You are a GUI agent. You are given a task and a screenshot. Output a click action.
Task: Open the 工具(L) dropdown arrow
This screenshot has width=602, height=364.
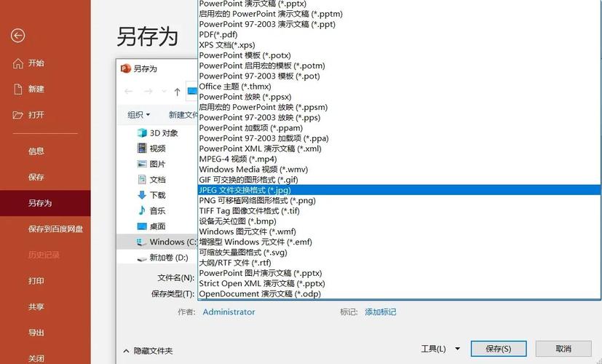(458, 349)
